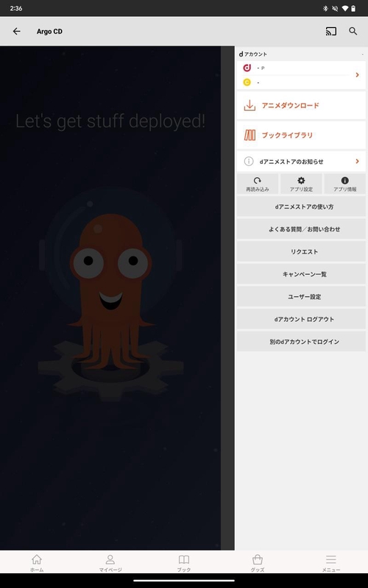Image resolution: width=368 pixels, height=588 pixels.
Task: Open the メニュー hamburger tab
Action: 331,563
